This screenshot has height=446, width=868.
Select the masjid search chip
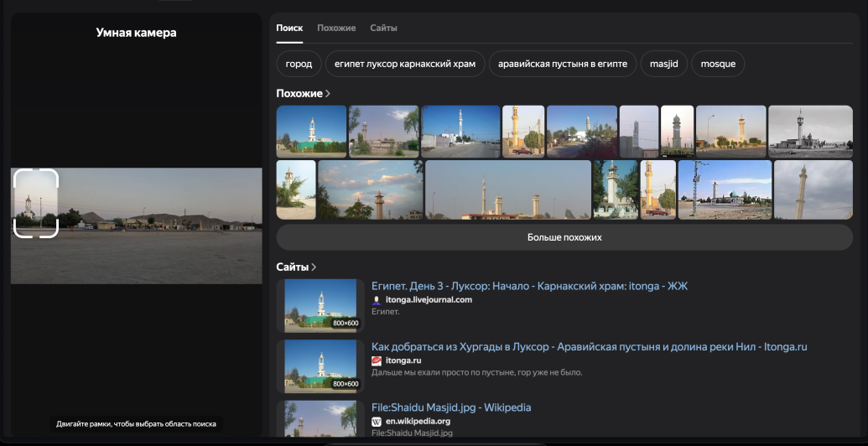(x=664, y=64)
